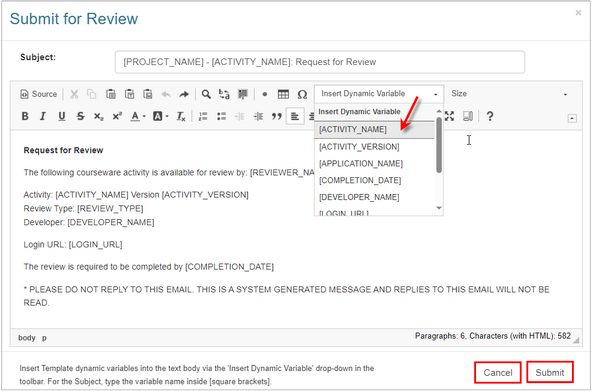The image size is (592, 391).
Task: Click the Redo arrow
Action: click(x=184, y=94)
